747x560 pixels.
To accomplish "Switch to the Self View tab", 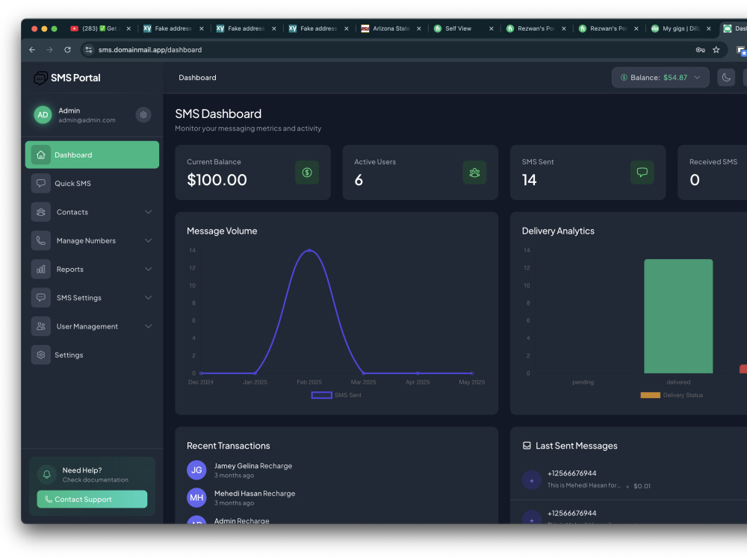I will click(x=464, y=28).
